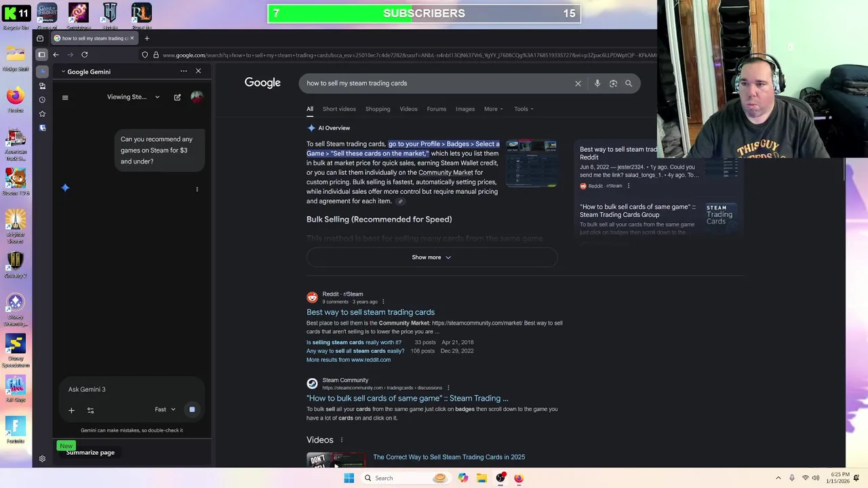Click the Gemini account avatar

tap(197, 97)
